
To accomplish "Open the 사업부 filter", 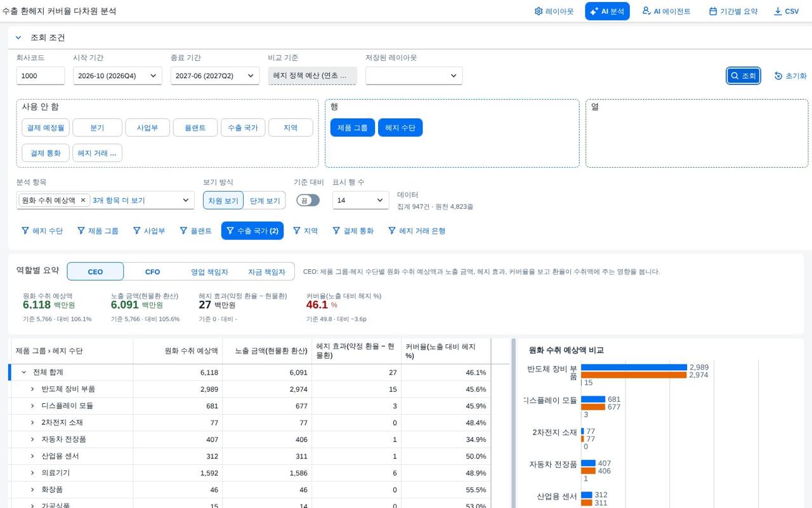I will [149, 231].
